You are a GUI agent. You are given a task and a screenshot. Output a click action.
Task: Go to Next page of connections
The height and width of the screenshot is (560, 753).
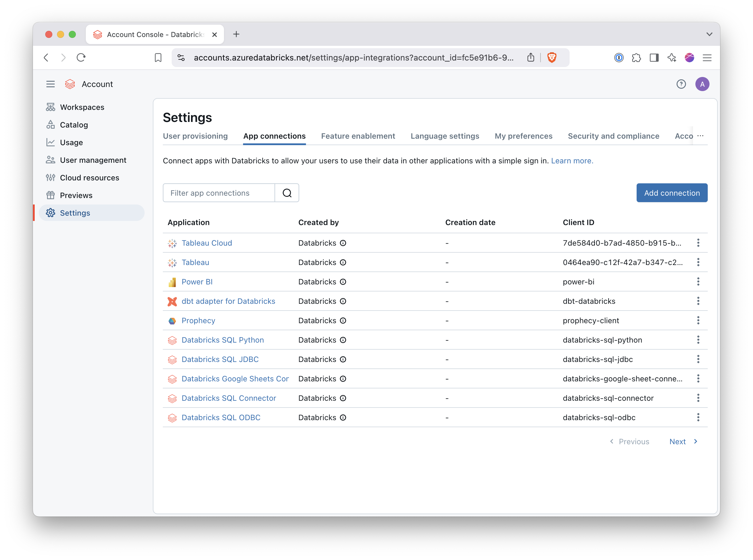coord(683,442)
